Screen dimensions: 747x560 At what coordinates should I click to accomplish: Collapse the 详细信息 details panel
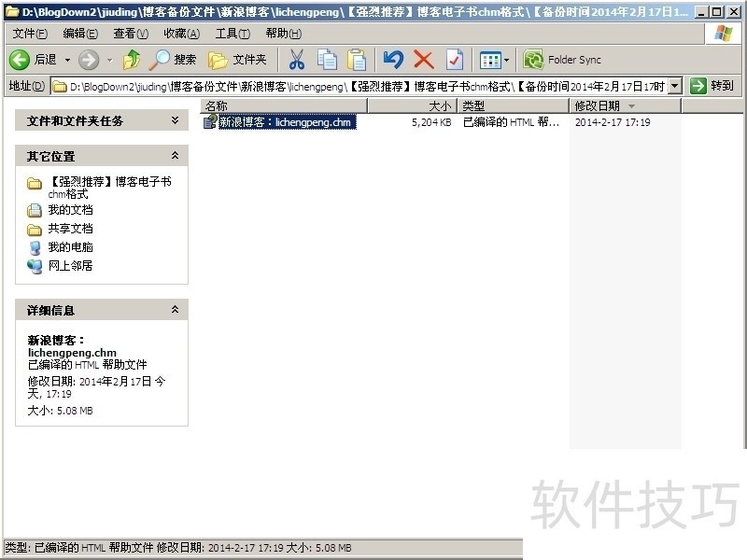pos(175,310)
